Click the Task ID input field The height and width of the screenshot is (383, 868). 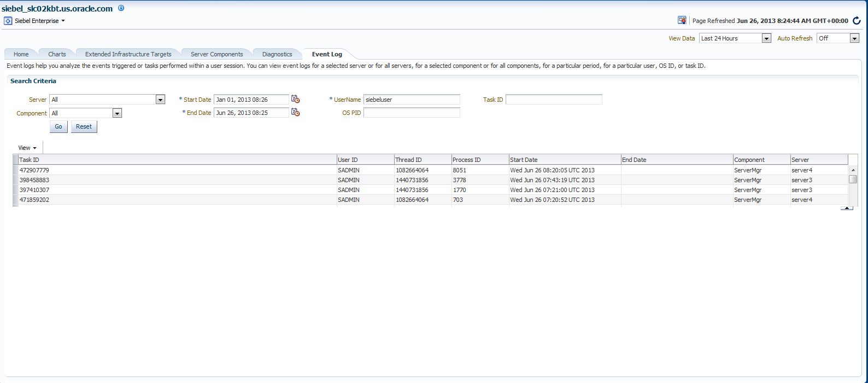[554, 100]
